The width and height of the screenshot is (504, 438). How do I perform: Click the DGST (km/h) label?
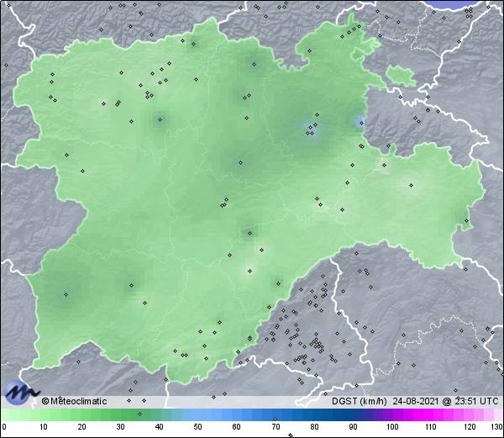tap(360, 401)
